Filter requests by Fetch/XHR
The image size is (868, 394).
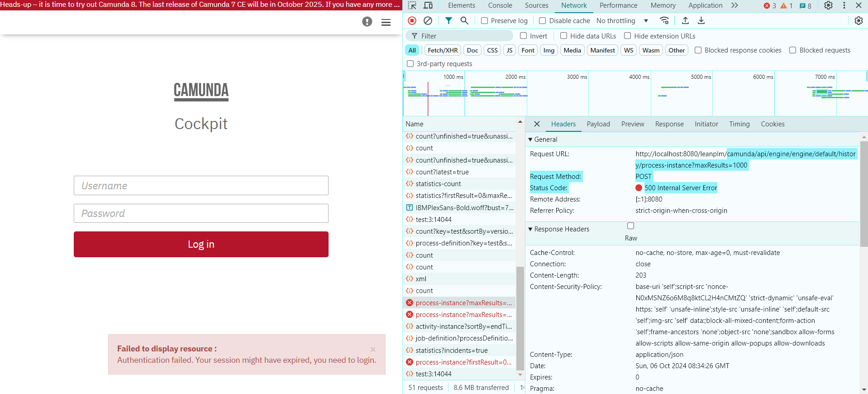tap(443, 50)
